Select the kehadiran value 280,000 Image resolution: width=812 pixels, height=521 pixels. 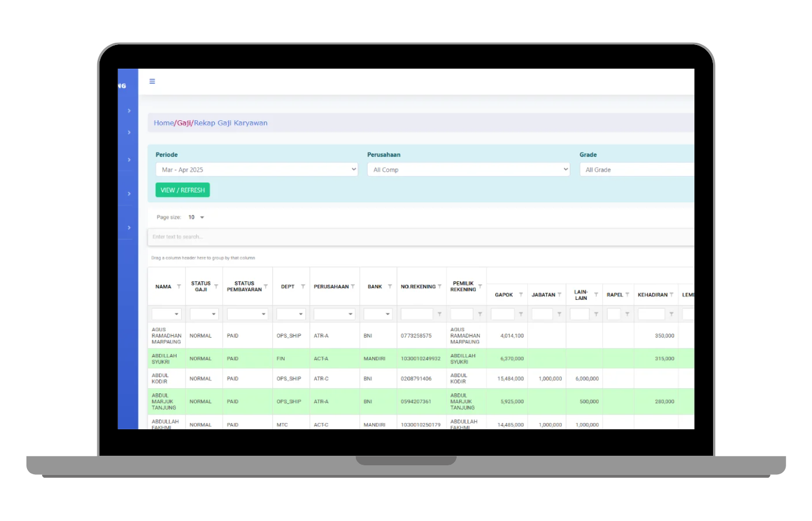coord(665,402)
